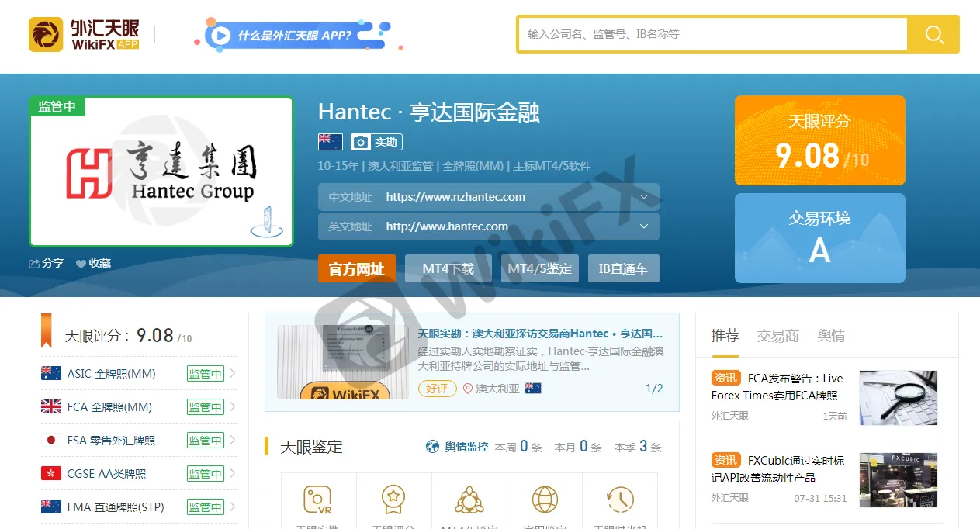Screen dimensions: 980x529
Task: Expand the FSA 零售外汇牌照 row arrow
Action: click(x=232, y=441)
